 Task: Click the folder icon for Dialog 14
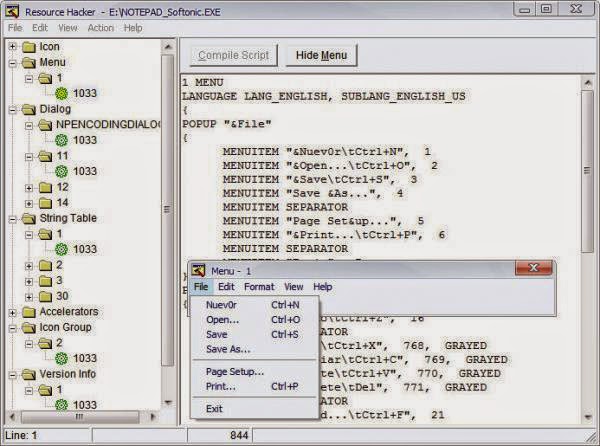45,203
